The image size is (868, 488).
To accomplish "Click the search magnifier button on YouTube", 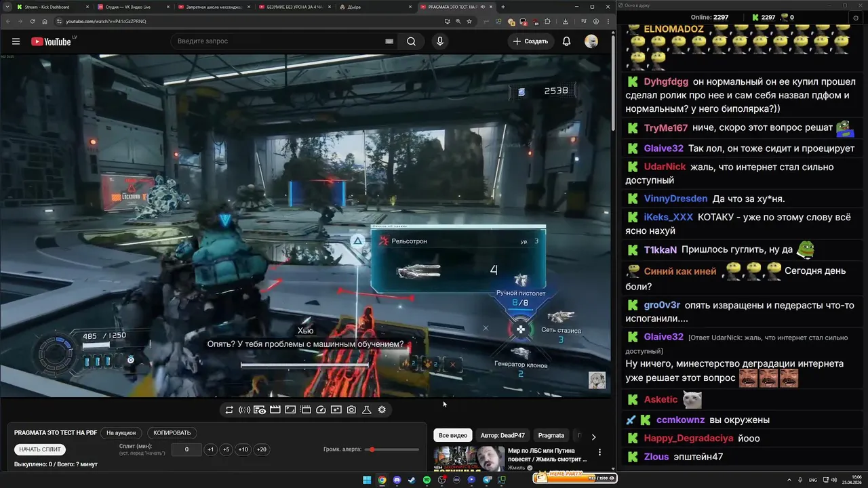I will (411, 41).
